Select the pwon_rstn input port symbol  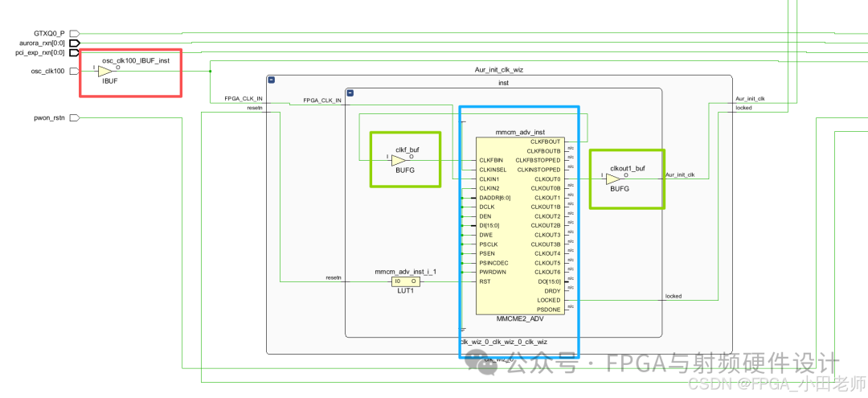(x=75, y=118)
